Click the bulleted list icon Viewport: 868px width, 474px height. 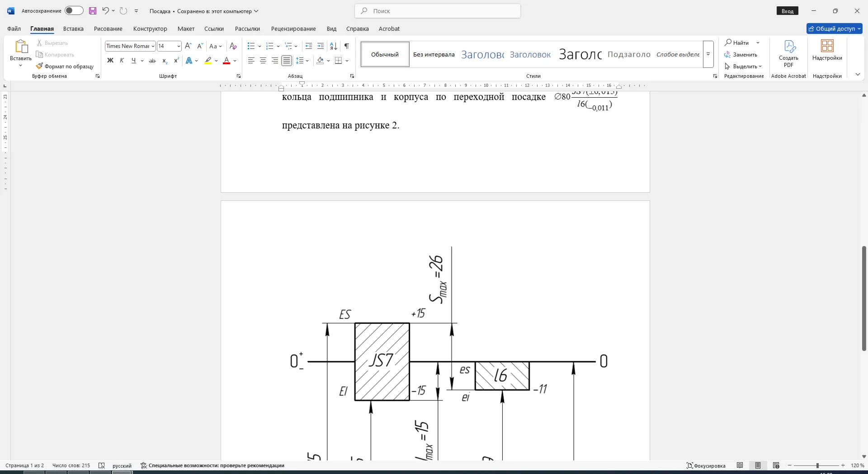(251, 46)
